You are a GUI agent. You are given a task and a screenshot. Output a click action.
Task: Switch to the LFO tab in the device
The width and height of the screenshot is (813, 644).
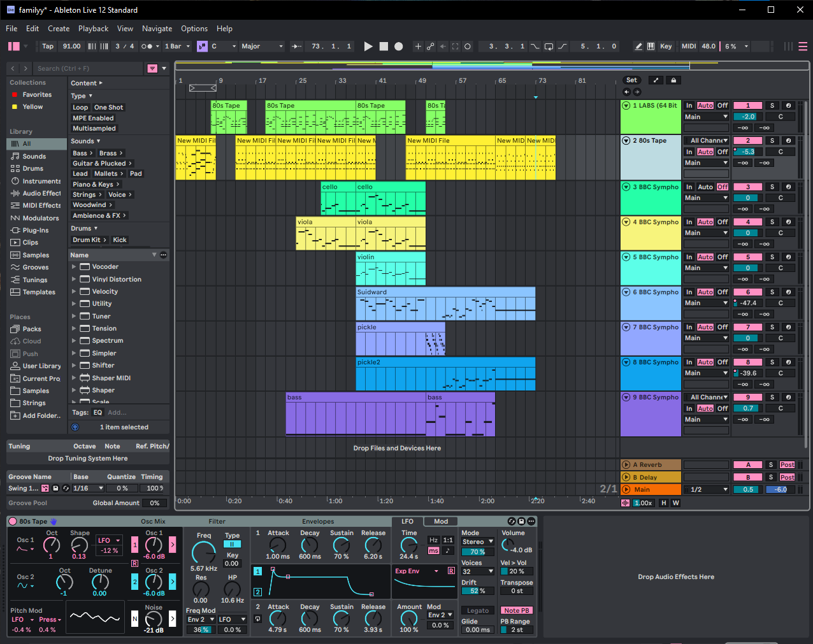[408, 521]
